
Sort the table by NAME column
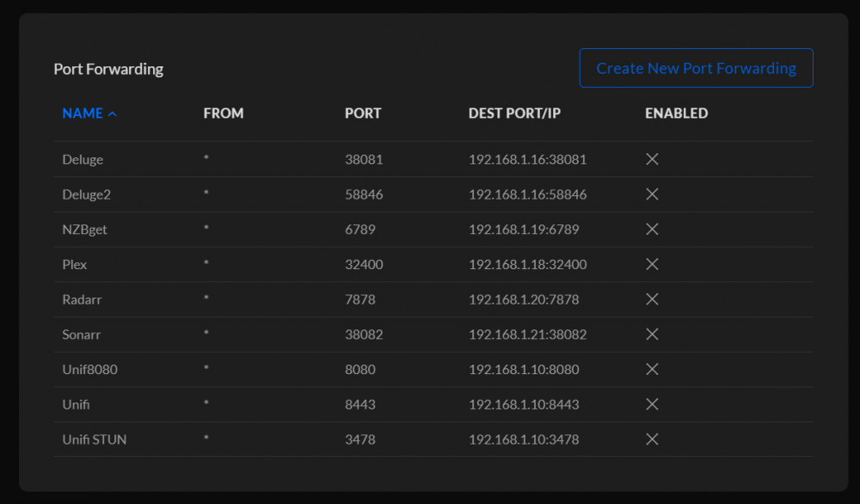83,113
